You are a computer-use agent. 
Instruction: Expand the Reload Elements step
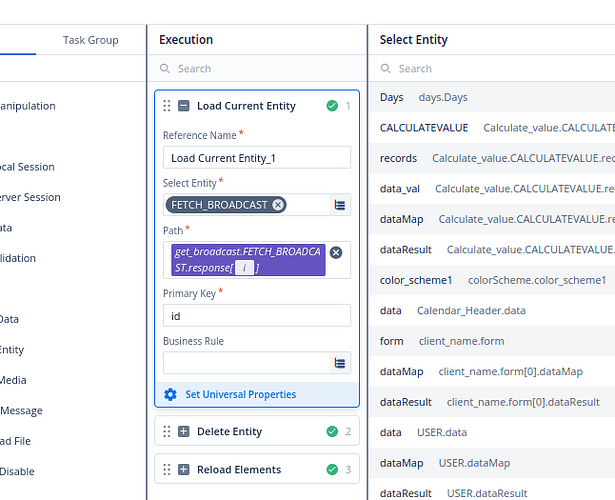coord(184,470)
